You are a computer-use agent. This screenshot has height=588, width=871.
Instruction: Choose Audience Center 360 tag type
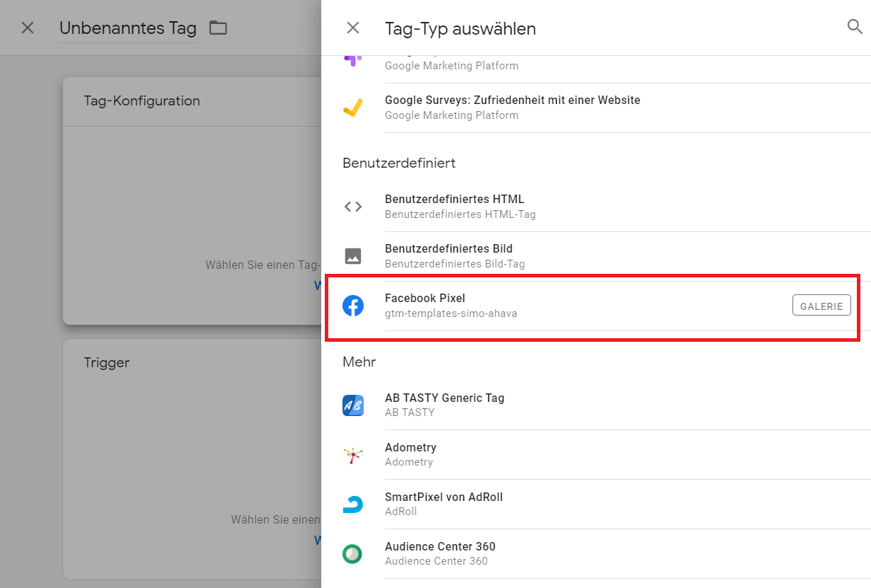(x=596, y=553)
